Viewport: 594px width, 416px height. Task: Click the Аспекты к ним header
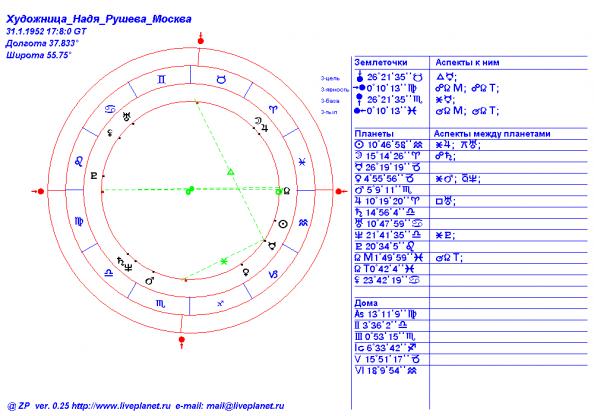click(467, 63)
